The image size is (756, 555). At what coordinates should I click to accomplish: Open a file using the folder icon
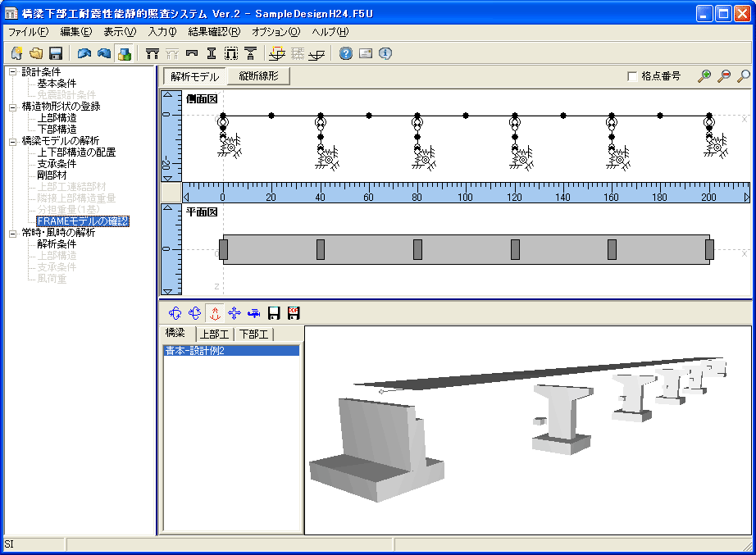click(x=36, y=53)
